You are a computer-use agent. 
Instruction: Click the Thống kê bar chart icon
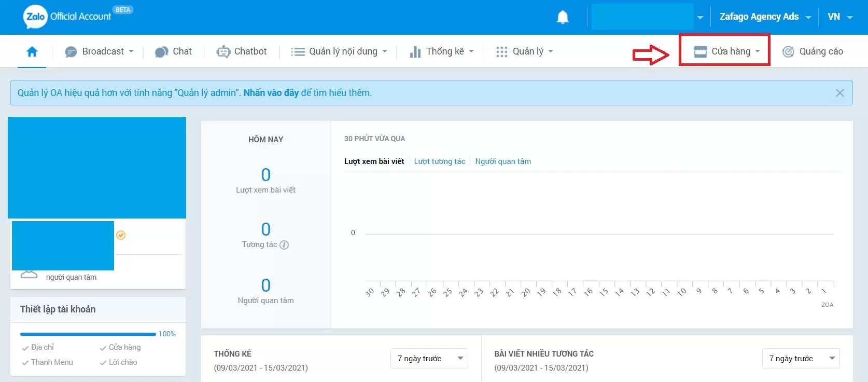click(x=415, y=51)
